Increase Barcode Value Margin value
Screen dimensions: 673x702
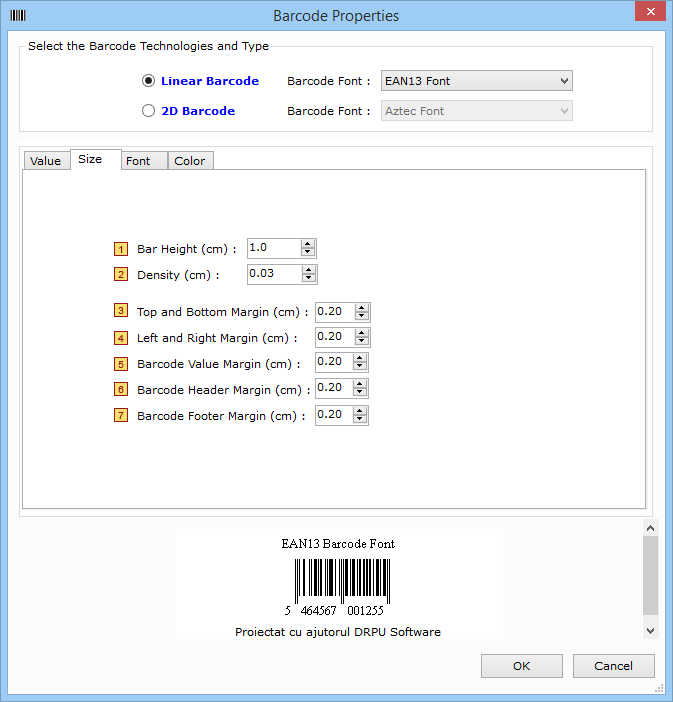click(x=360, y=358)
